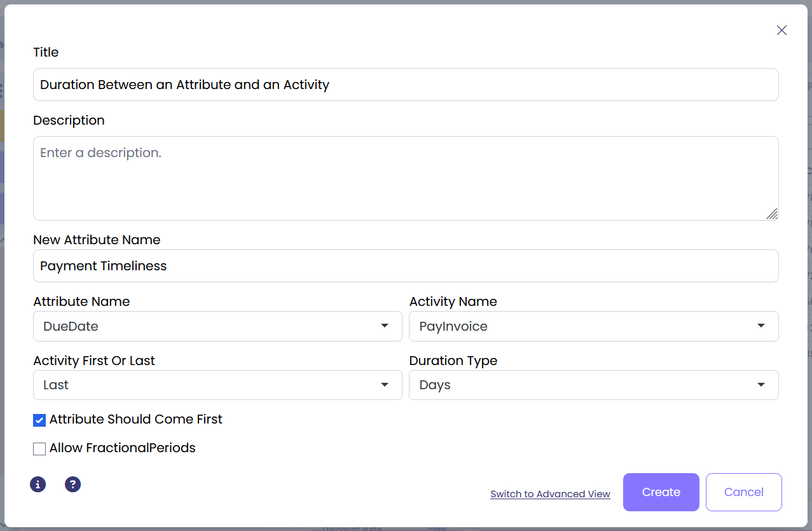Follow the Switch to Advanced View link
Screen dimensions: 812x531
[550, 494]
